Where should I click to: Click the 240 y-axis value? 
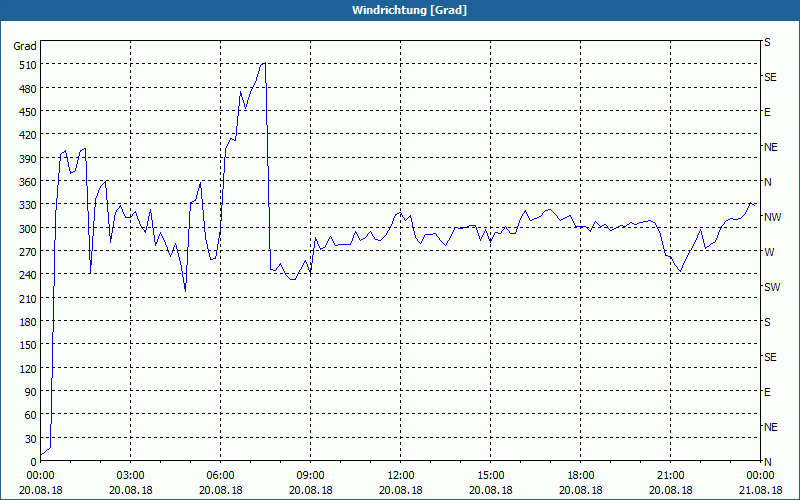click(x=28, y=275)
